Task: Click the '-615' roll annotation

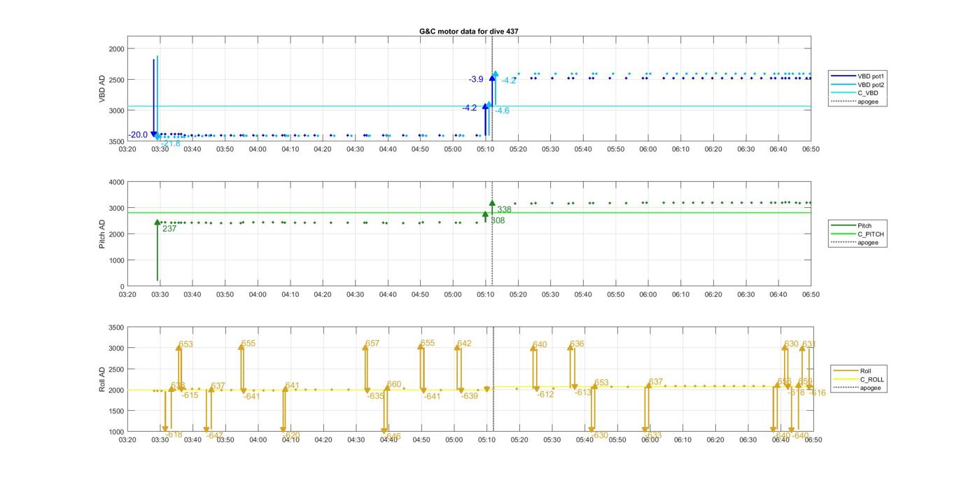Action: (190, 395)
